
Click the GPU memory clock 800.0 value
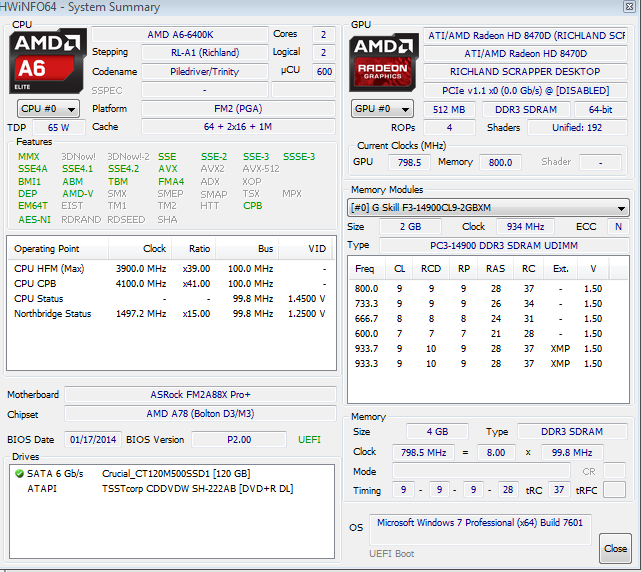[x=500, y=162]
